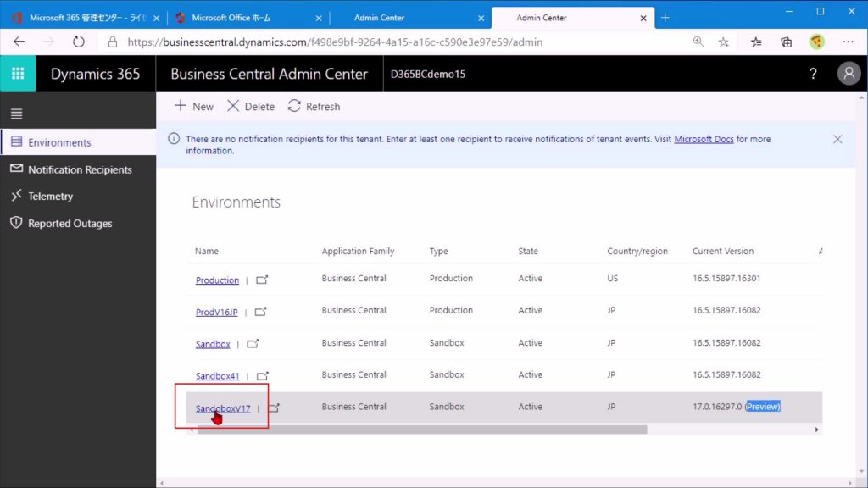Click the table scroll right arrow
Viewport: 868px width, 488px height.
pos(816,430)
